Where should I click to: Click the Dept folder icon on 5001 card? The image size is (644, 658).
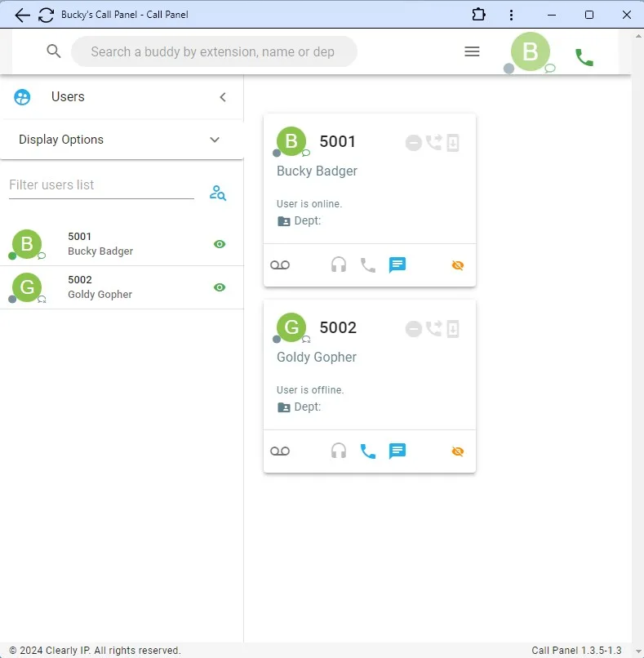[x=283, y=221]
